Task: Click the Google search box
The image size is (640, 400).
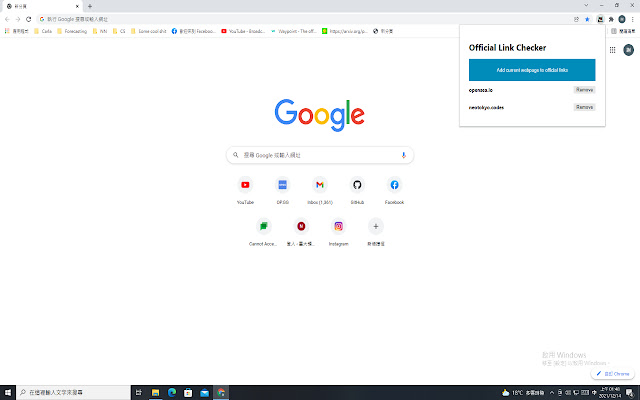Action: click(x=320, y=155)
